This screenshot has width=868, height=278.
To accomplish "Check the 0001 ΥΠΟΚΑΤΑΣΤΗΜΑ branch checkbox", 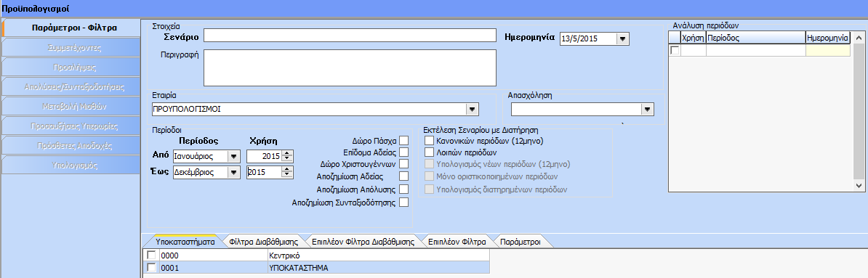I will pyautogui.click(x=151, y=268).
